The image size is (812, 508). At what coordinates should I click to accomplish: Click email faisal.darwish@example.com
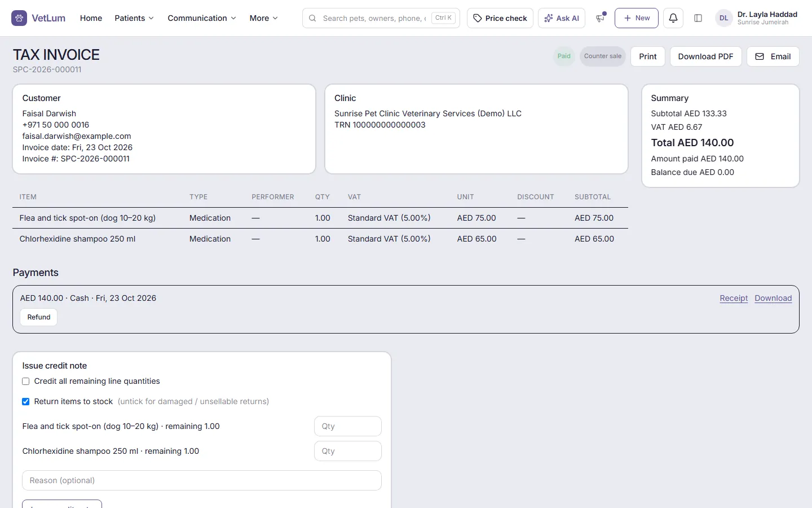click(x=77, y=136)
